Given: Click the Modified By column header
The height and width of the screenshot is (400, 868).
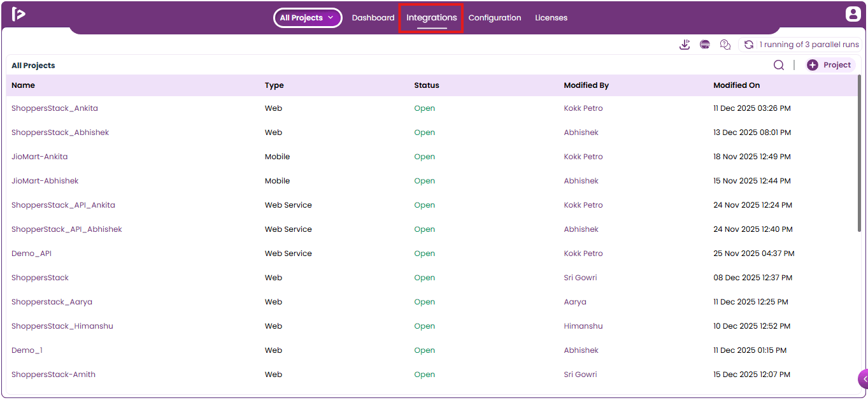Looking at the screenshot, I should 587,85.
